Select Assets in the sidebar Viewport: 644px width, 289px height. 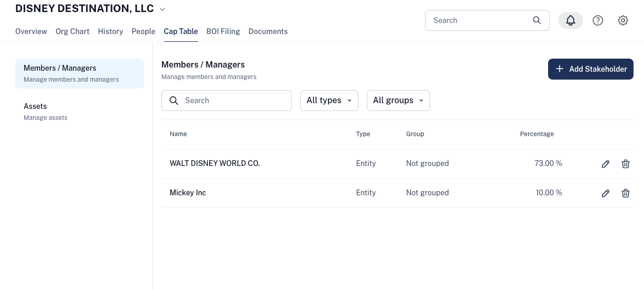point(80,112)
